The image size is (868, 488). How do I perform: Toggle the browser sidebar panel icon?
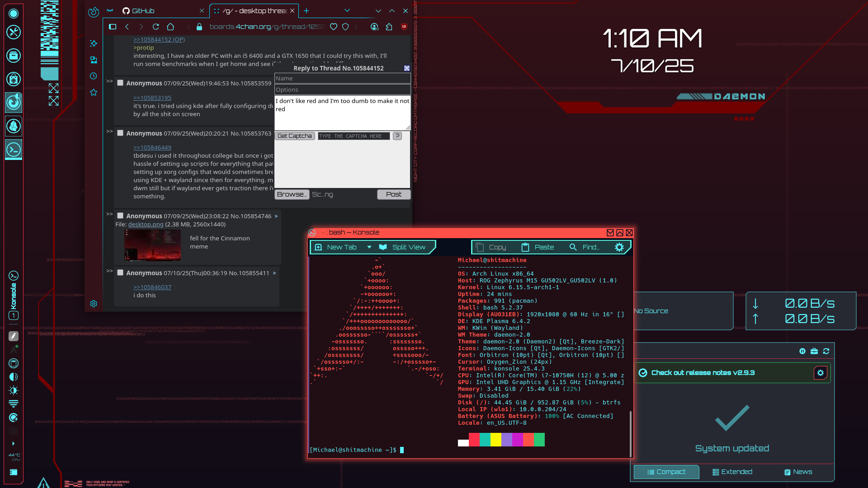[113, 27]
